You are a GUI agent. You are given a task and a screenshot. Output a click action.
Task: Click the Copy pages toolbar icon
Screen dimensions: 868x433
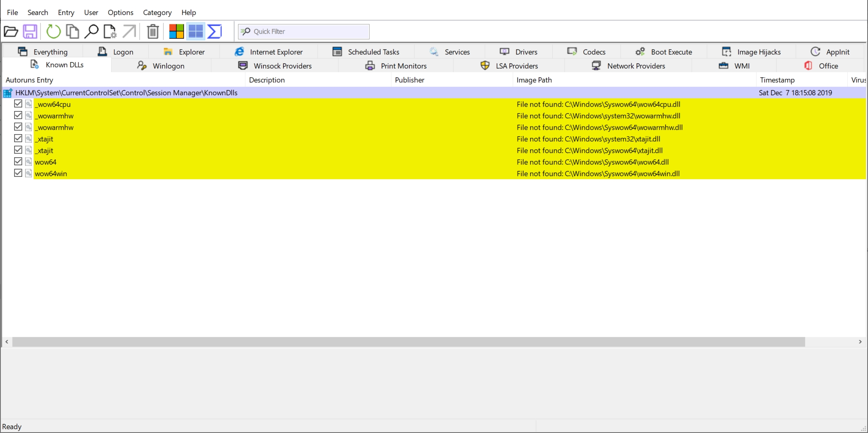(x=72, y=31)
